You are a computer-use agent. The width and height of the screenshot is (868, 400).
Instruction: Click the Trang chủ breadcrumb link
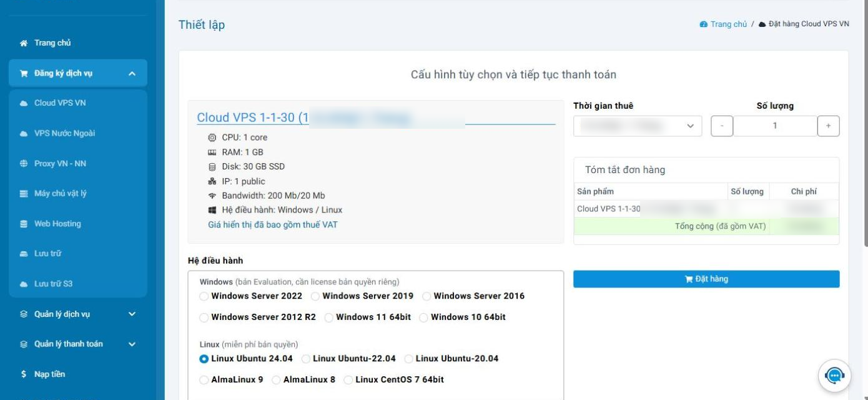click(729, 24)
